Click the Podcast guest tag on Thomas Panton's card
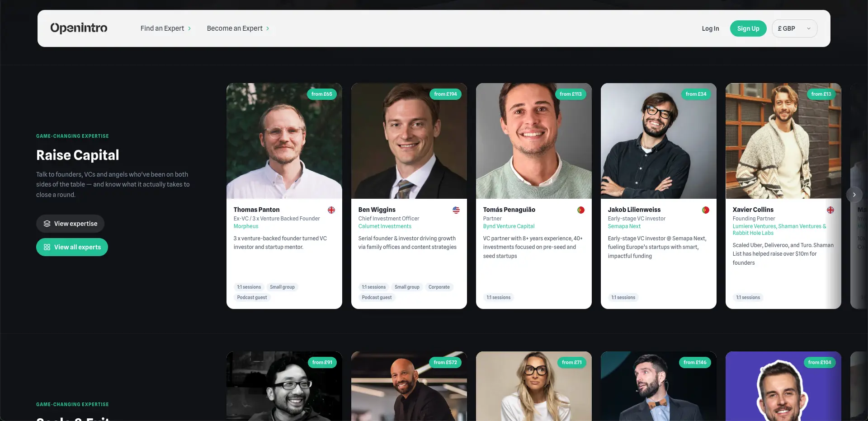The height and width of the screenshot is (421, 868). tap(252, 297)
